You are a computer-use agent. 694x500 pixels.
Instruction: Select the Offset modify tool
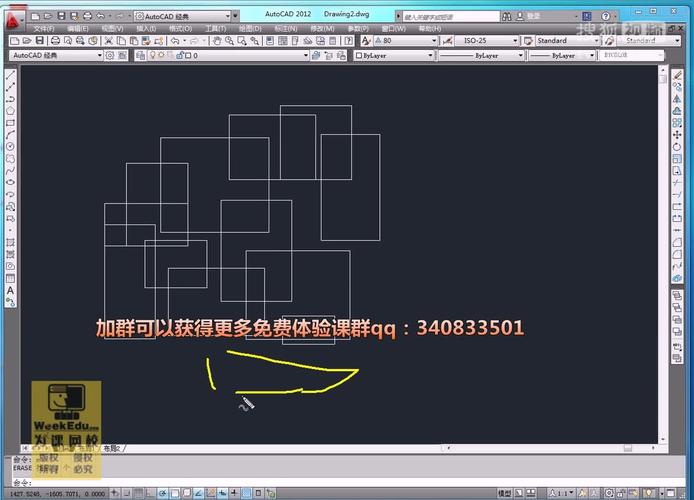pyautogui.click(x=677, y=111)
